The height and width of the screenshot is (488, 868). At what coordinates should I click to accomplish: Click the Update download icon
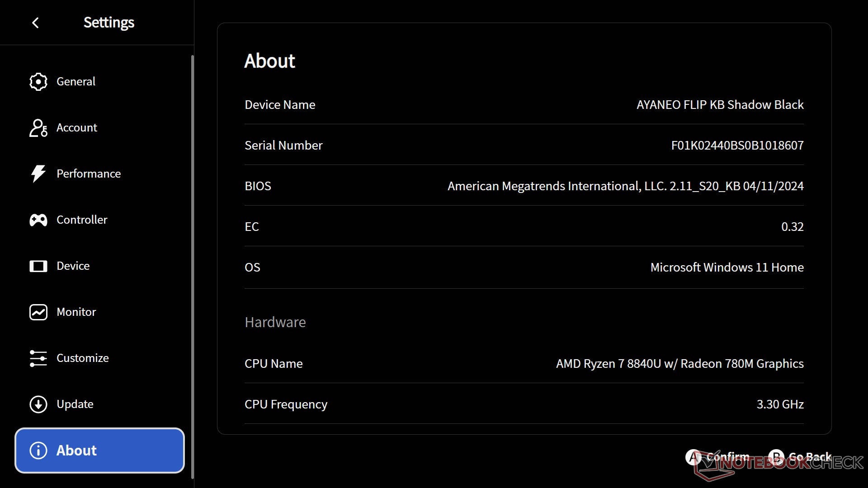point(38,404)
